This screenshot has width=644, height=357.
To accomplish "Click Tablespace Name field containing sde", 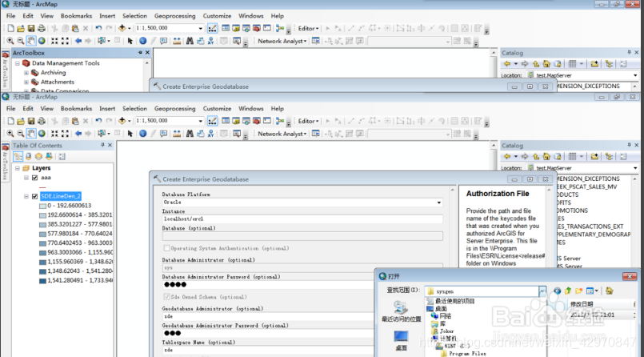I will pyautogui.click(x=268, y=350).
